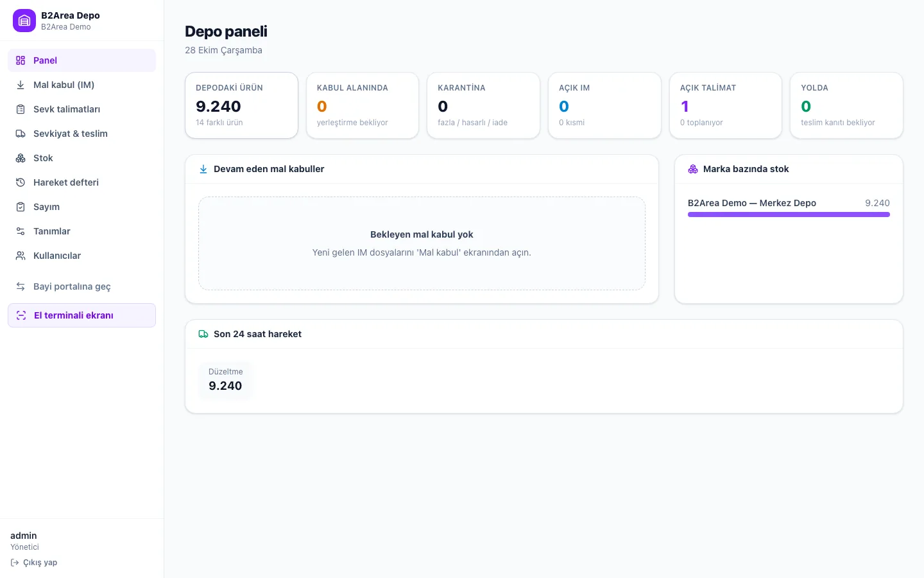Open Sevk talimatları from sidebar
The width and height of the screenshot is (924, 578).
coord(81,109)
